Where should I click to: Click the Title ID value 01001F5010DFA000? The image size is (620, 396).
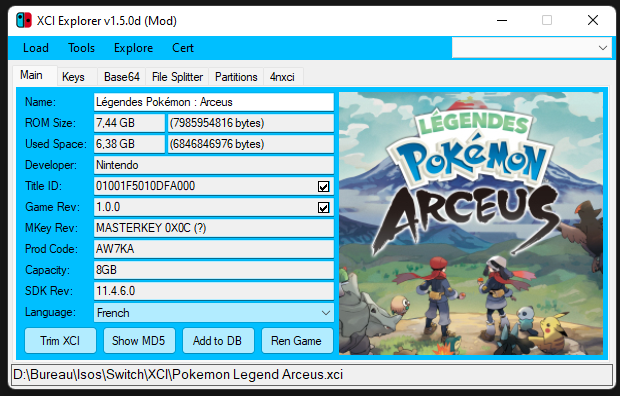click(x=146, y=186)
